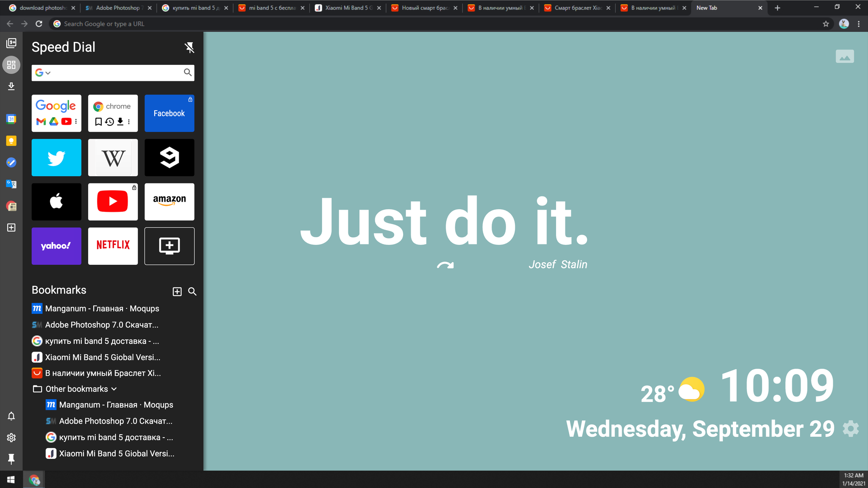
Task: Open Google Tasks from the sidebar
Action: click(11, 162)
